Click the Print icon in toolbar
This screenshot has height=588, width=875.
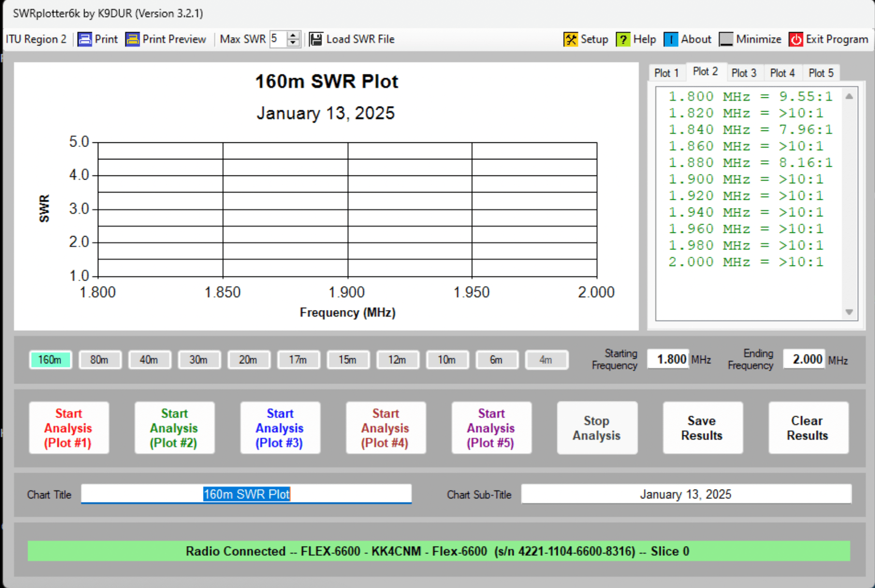click(85, 39)
